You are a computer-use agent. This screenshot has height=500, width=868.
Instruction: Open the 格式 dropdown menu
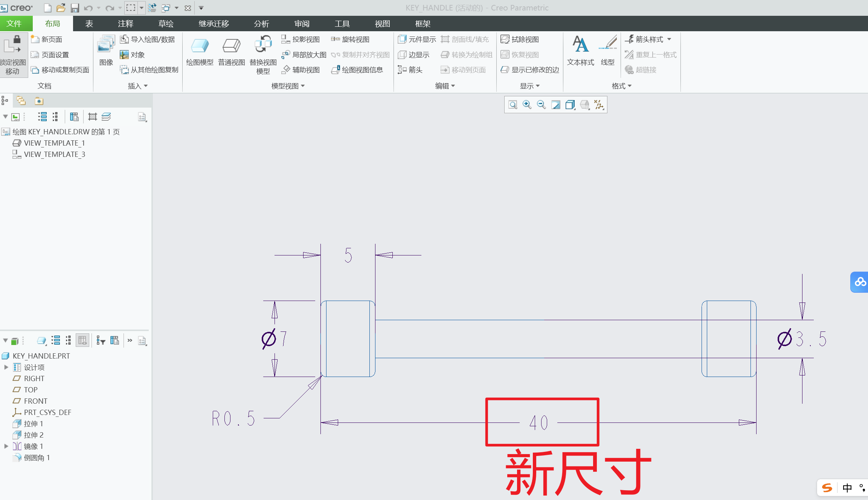point(621,86)
